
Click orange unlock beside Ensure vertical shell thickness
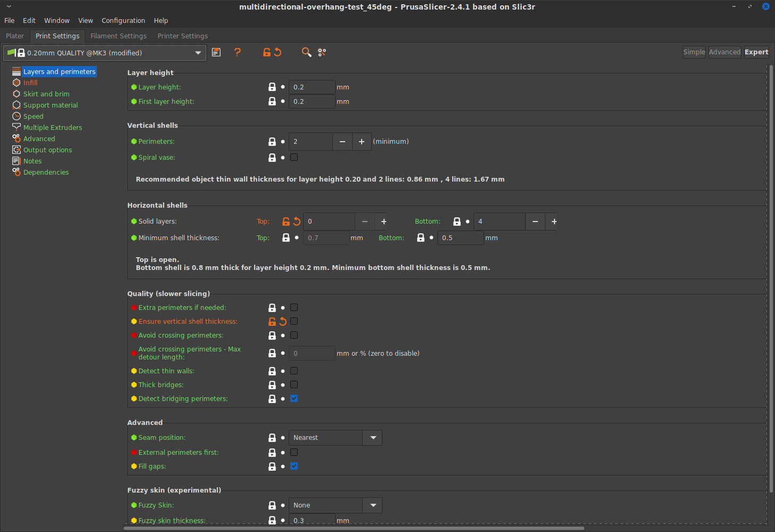click(x=272, y=322)
